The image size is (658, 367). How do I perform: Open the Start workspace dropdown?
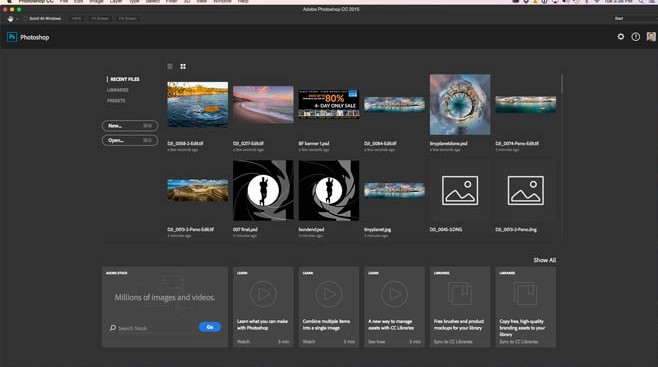tap(634, 18)
